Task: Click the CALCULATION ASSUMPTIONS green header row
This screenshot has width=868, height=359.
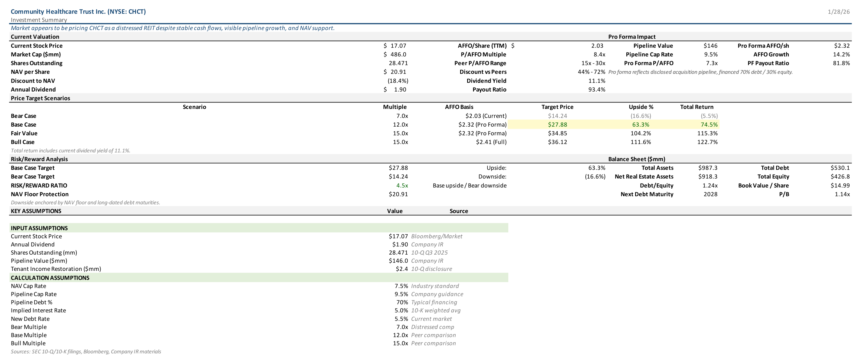Action: pyautogui.click(x=50, y=278)
